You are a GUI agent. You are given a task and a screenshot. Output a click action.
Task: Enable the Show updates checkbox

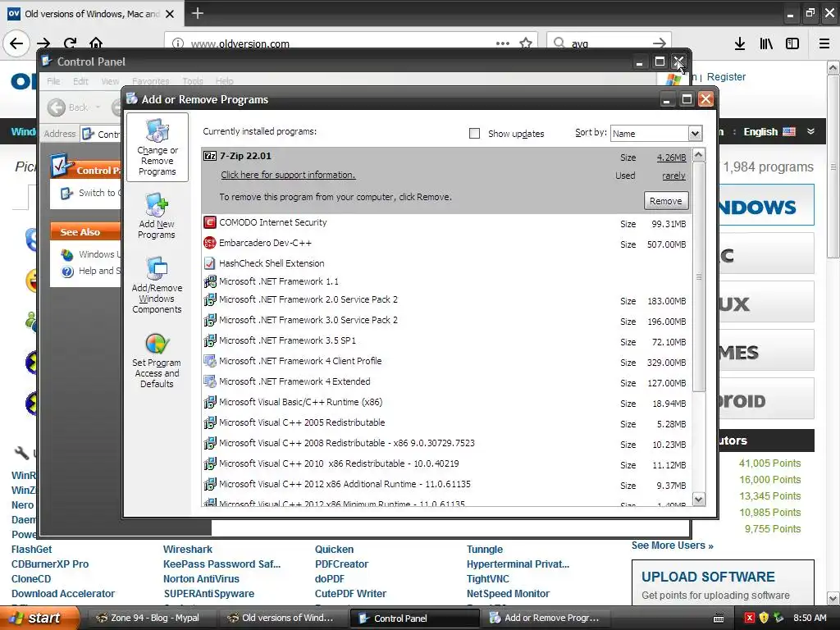[474, 134]
